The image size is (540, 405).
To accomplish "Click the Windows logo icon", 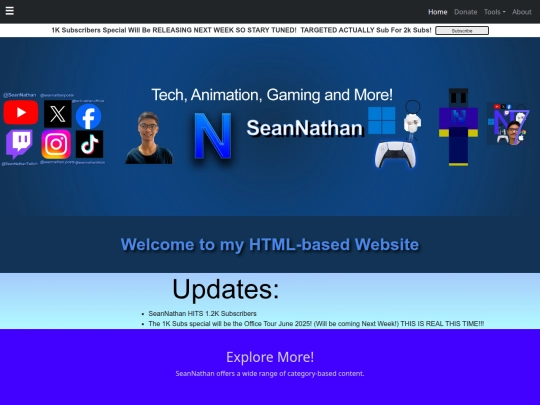I will point(382,120).
